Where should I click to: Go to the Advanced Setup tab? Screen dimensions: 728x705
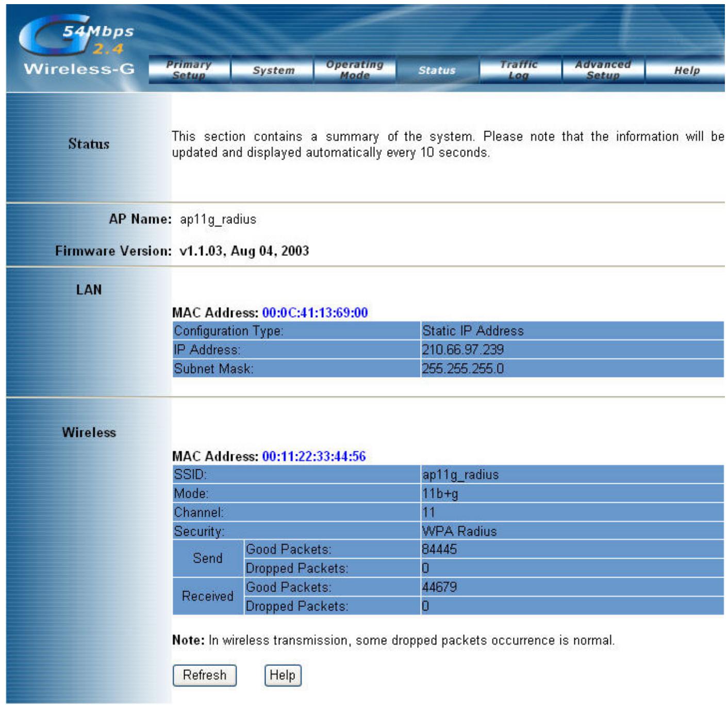coord(603,70)
